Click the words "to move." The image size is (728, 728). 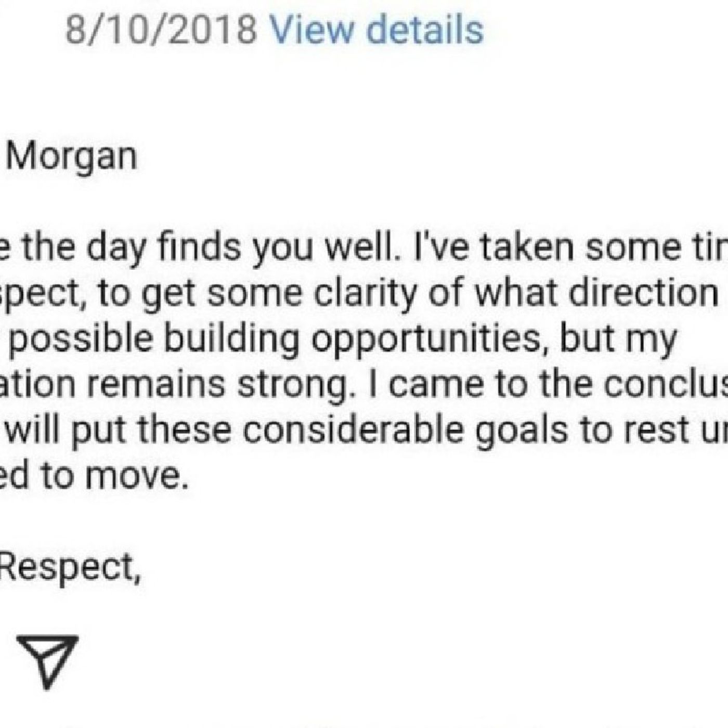pyautogui.click(x=114, y=476)
